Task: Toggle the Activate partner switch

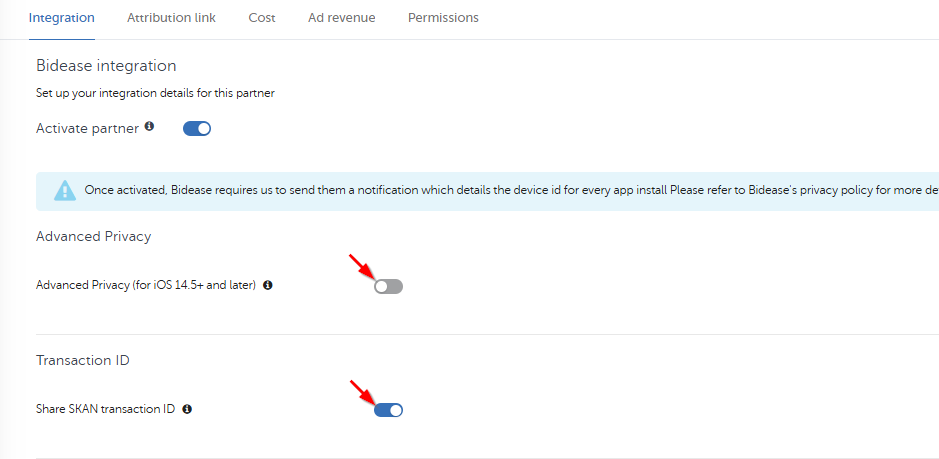Action: coord(197,128)
